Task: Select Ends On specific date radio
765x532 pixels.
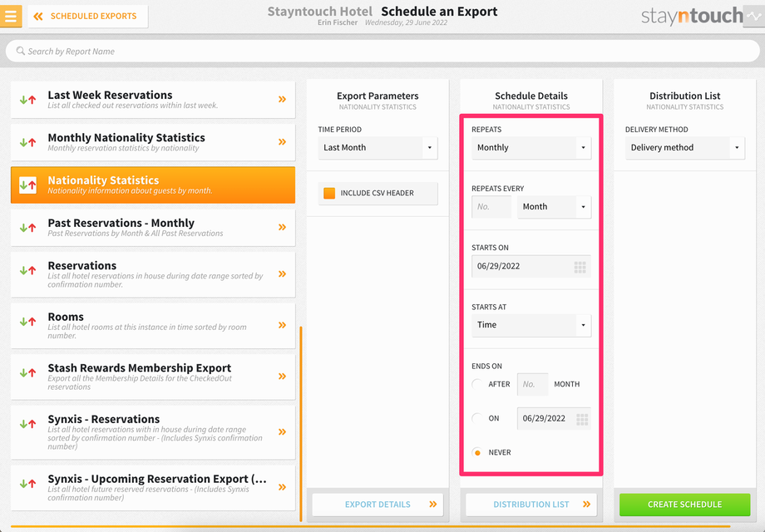Action: pos(477,418)
